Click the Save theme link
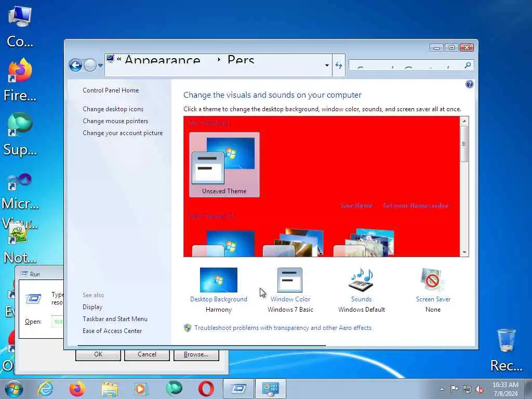The width and height of the screenshot is (532, 399). point(356,206)
